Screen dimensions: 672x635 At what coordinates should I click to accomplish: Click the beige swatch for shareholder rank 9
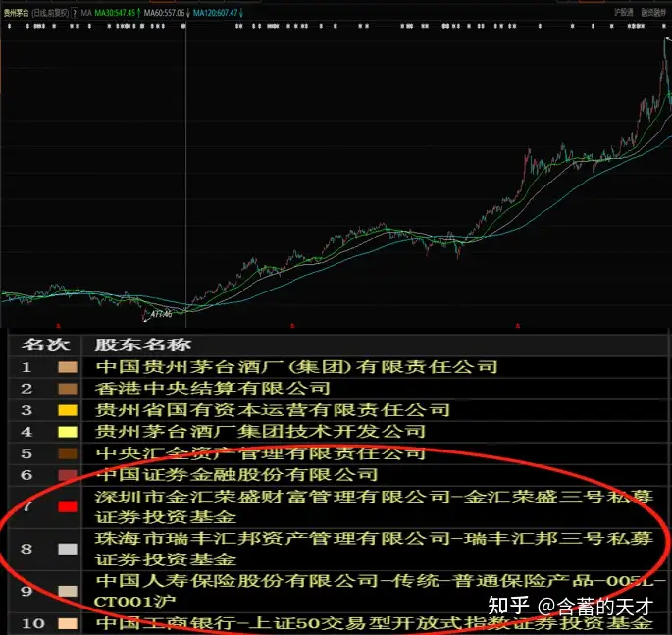coord(68,591)
